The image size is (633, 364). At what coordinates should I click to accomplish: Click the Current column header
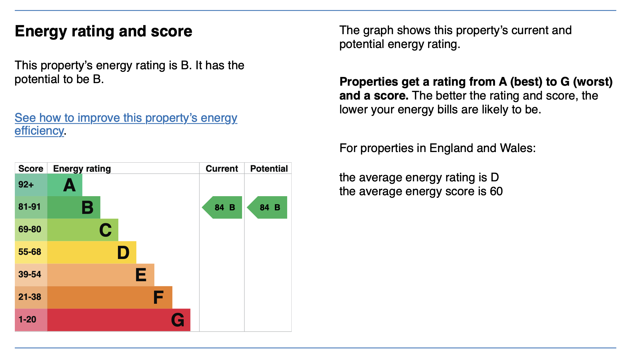(222, 168)
